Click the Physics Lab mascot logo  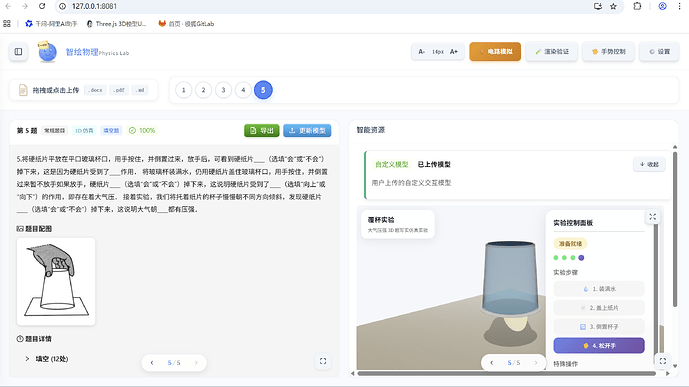(47, 52)
